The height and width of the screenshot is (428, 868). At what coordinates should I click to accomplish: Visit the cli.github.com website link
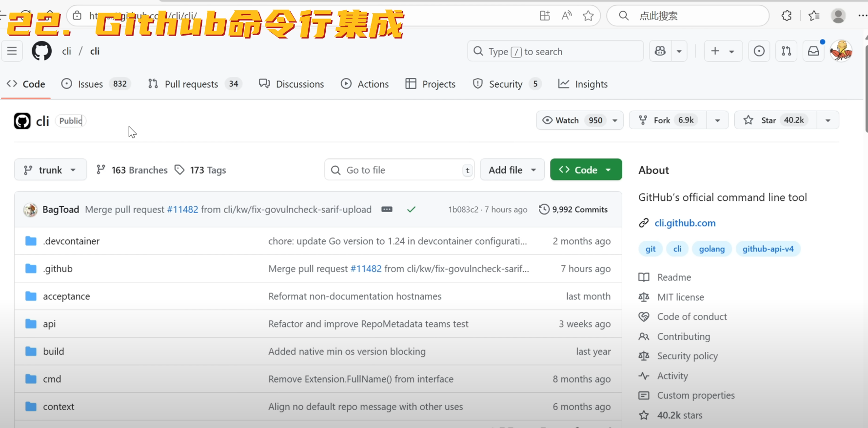(x=685, y=223)
